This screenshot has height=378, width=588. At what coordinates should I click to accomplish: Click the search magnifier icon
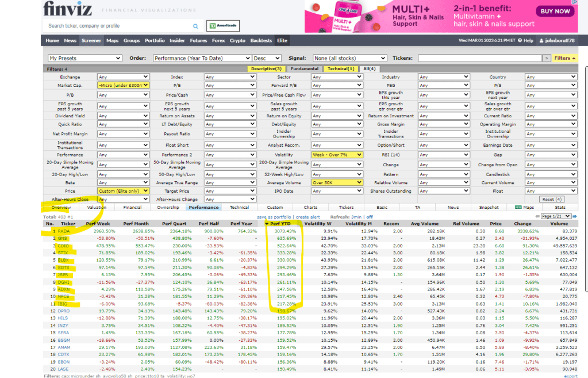pyautogui.click(x=195, y=26)
